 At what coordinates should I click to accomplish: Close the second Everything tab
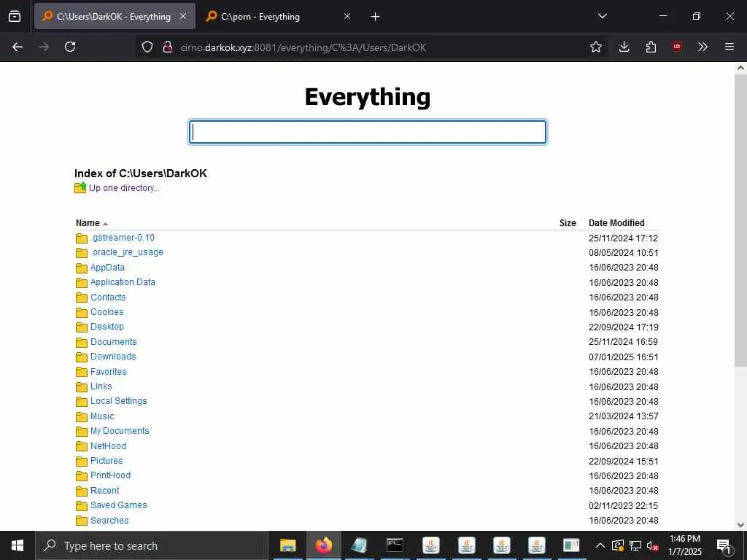click(x=347, y=17)
